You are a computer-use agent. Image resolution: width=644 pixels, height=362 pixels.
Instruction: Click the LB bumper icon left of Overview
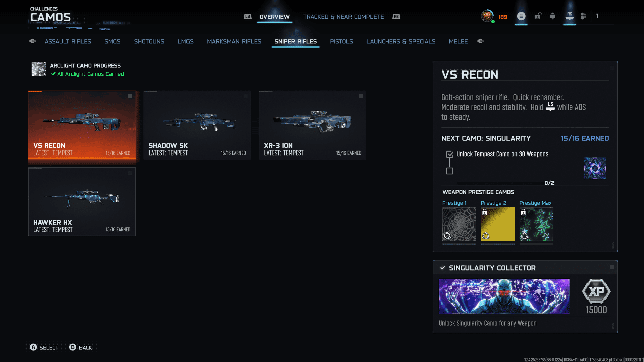pyautogui.click(x=247, y=17)
